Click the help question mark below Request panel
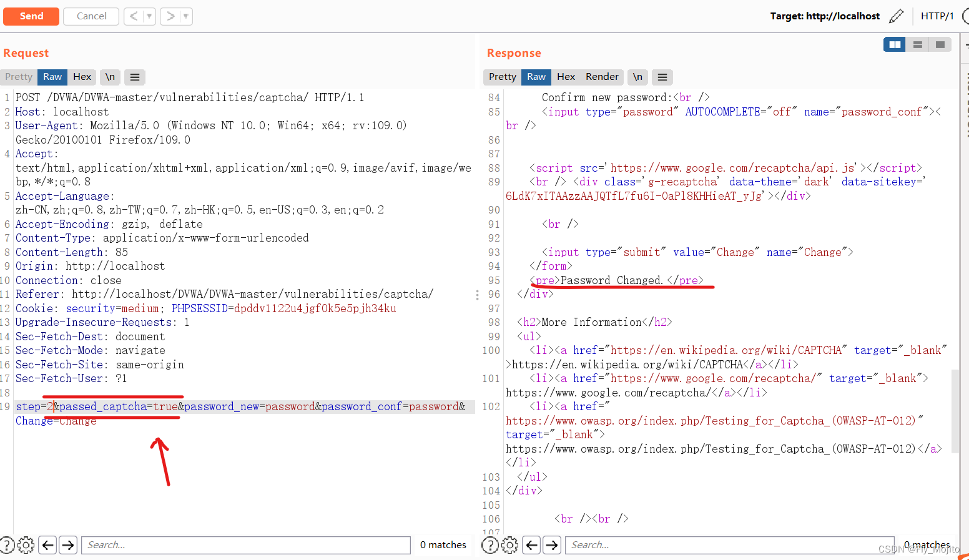 click(x=8, y=545)
